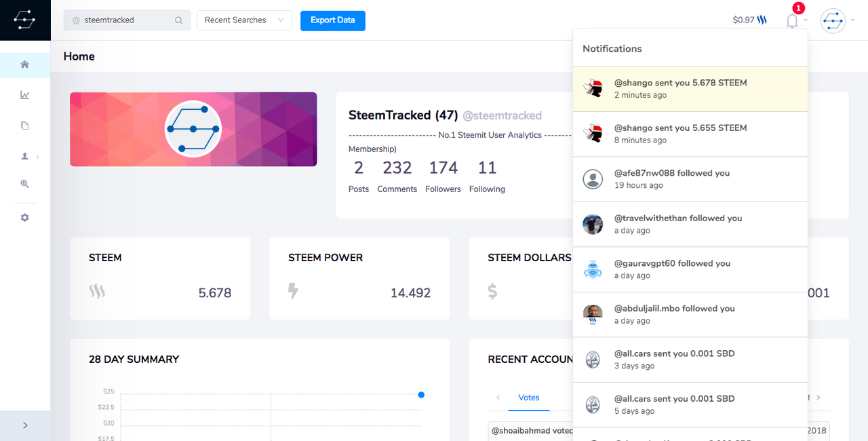Open notification: @shango sent you 5.678 STEEM
The image size is (868, 441).
pyautogui.click(x=690, y=89)
